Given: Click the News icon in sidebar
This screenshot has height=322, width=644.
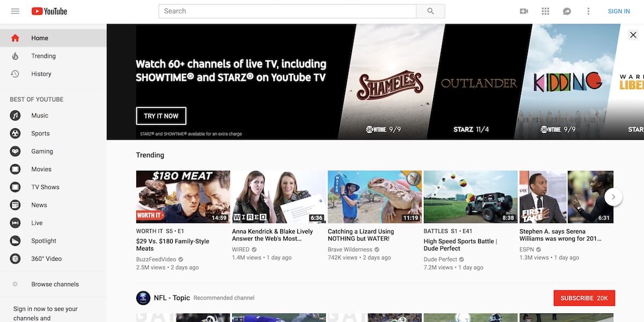Looking at the screenshot, I should (x=15, y=205).
